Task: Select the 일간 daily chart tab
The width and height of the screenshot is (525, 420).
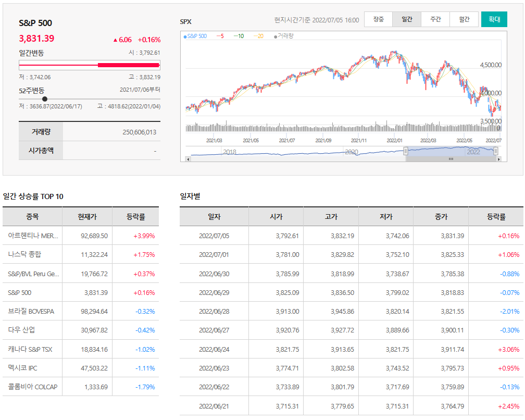Action: [407, 19]
